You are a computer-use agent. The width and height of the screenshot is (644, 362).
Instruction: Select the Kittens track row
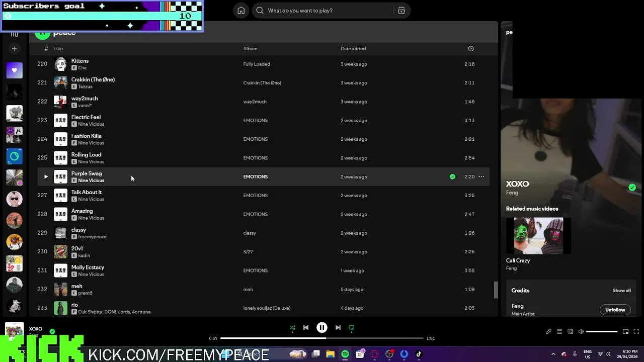(x=263, y=64)
